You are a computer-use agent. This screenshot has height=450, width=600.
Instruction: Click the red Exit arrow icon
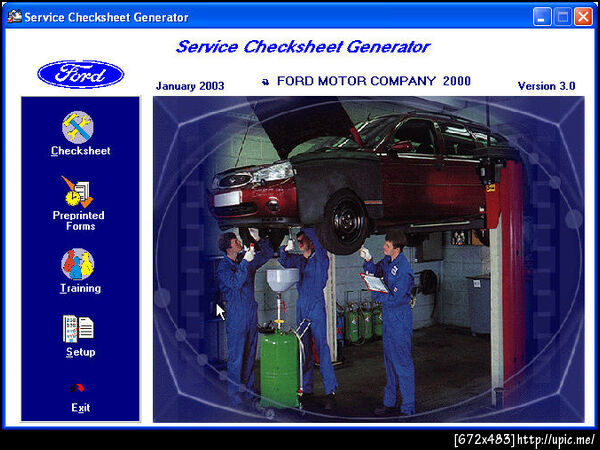click(78, 388)
